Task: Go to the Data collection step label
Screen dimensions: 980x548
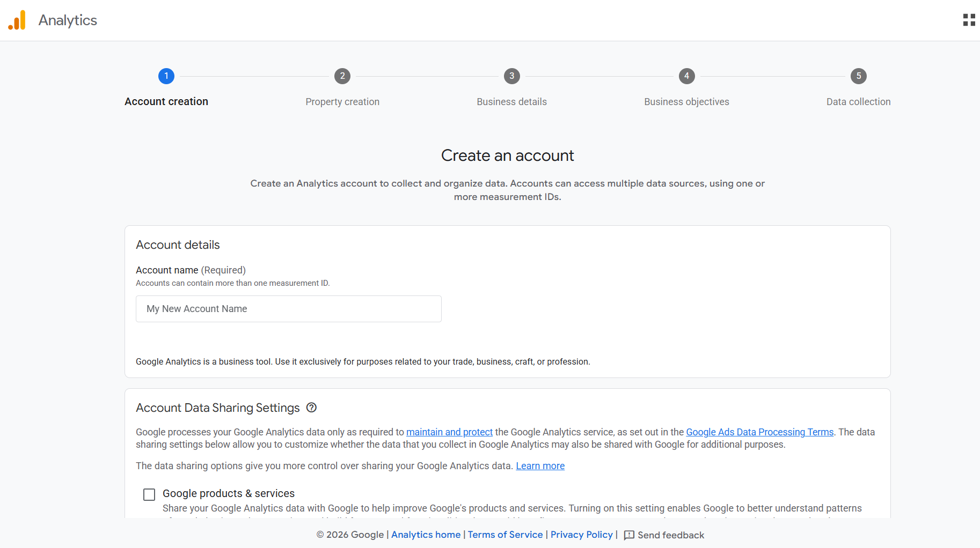Action: tap(859, 102)
